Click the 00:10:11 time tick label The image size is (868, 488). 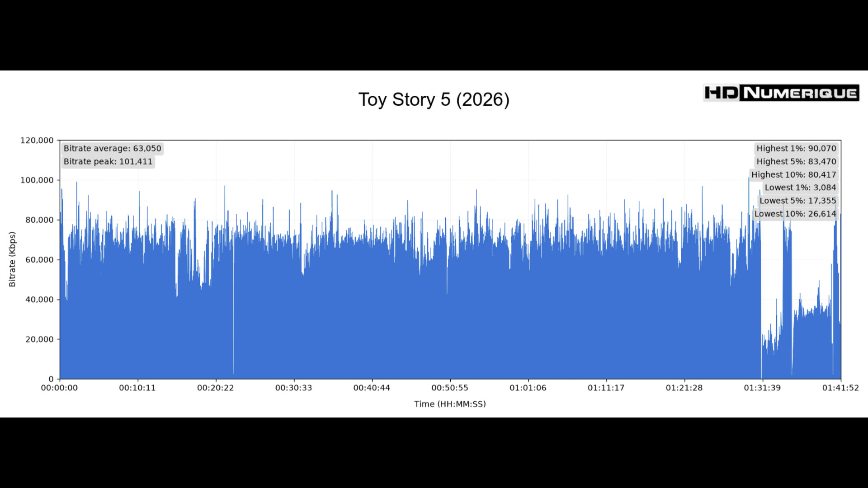(137, 388)
